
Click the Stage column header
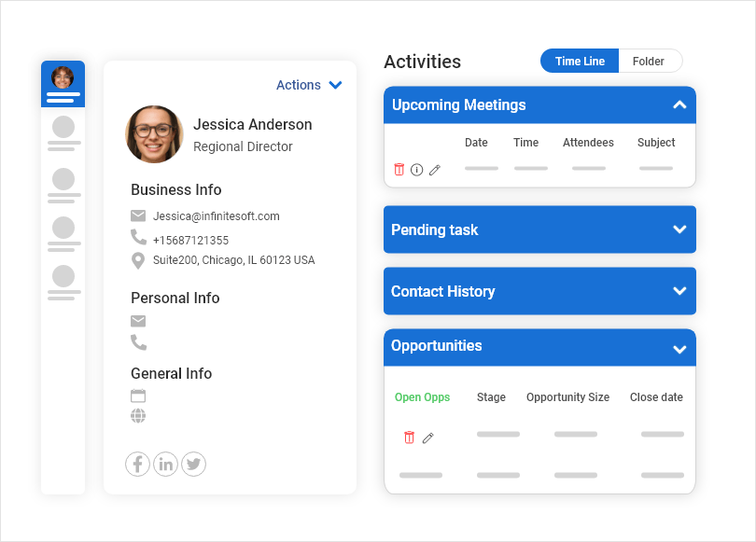[491, 397]
